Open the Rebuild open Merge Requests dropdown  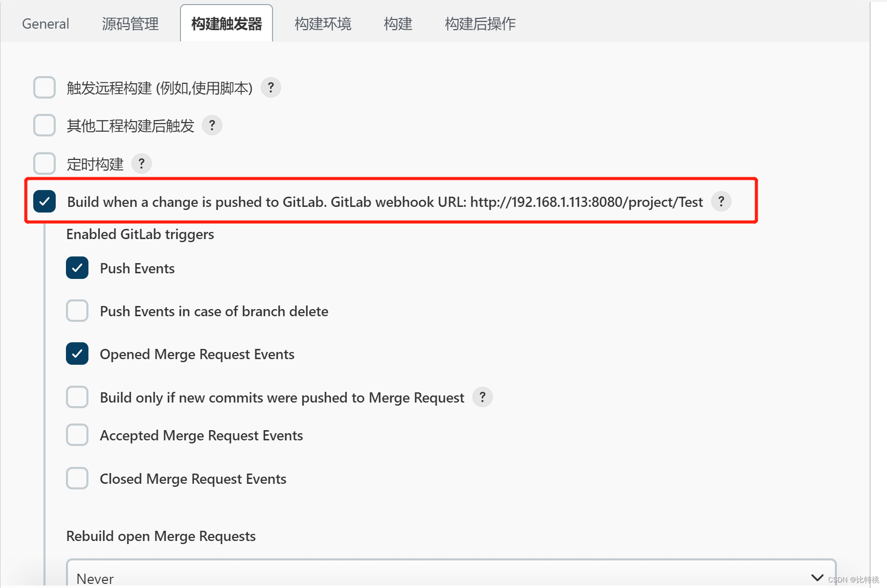[451, 574]
